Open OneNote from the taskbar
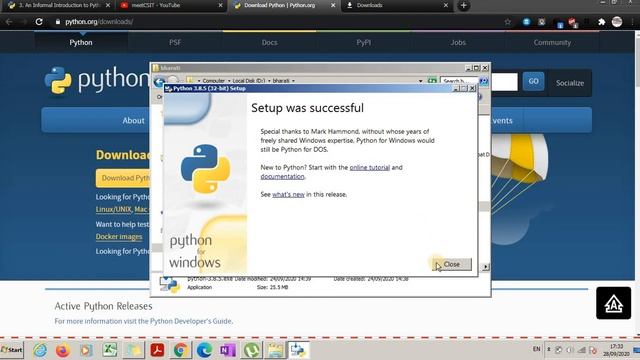640x360 pixels. [227, 350]
